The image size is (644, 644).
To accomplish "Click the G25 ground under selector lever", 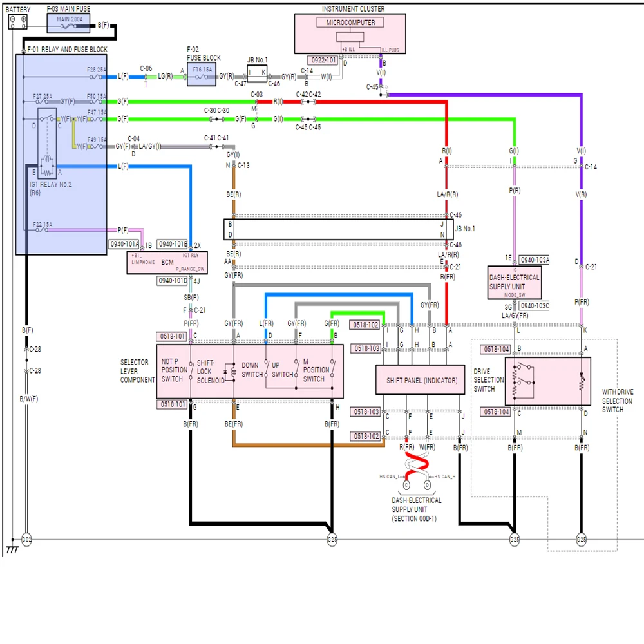I will coord(332,539).
